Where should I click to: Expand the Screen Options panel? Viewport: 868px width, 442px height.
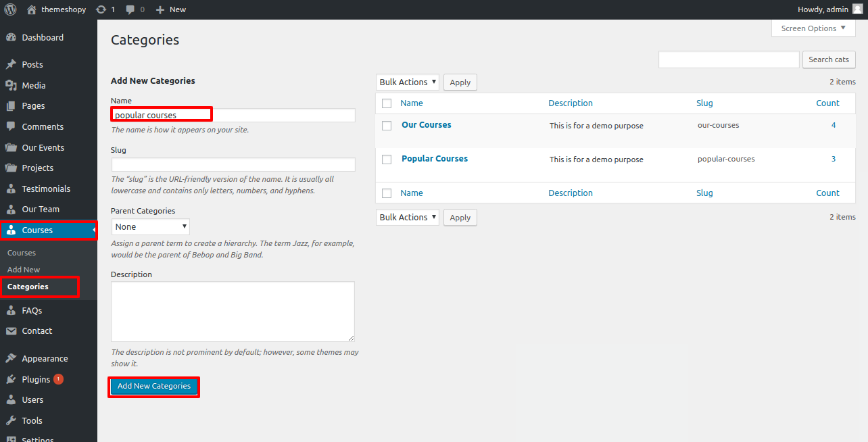[813, 28]
